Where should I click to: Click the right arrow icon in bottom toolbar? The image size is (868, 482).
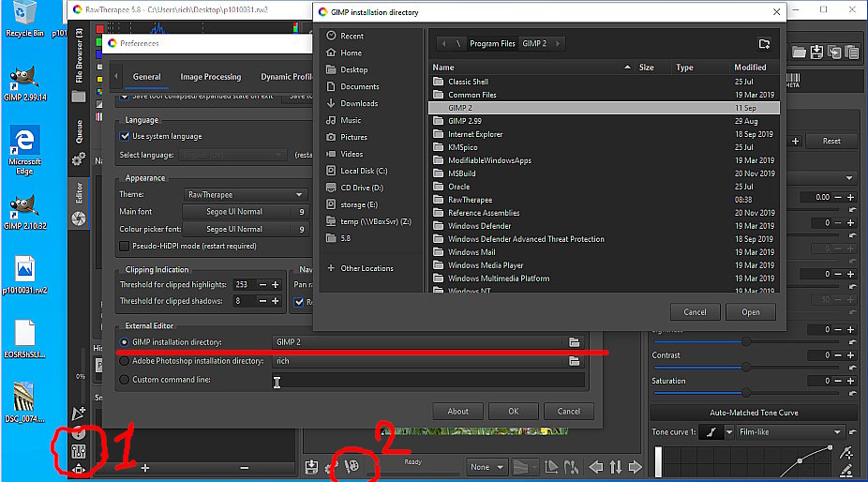(635, 467)
